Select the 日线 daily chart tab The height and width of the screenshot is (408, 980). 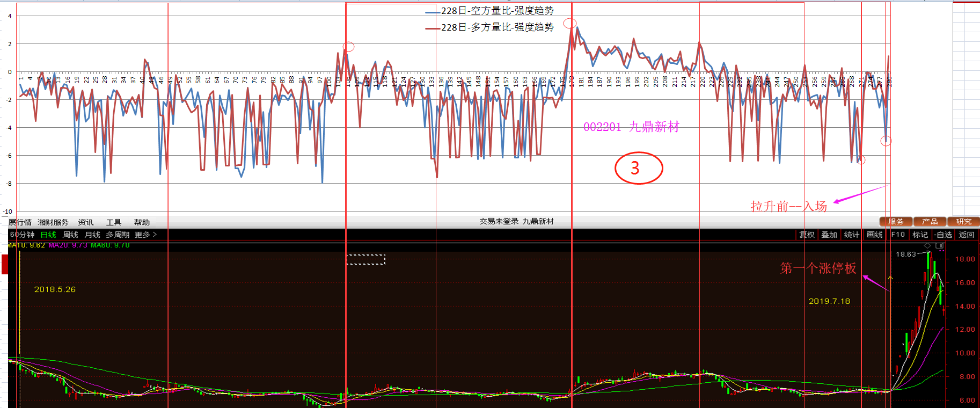(x=48, y=235)
